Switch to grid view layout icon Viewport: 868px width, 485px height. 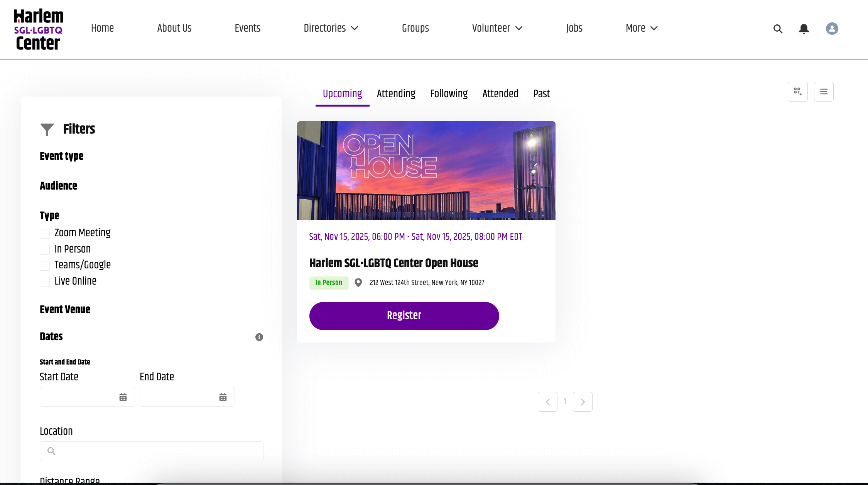[797, 92]
